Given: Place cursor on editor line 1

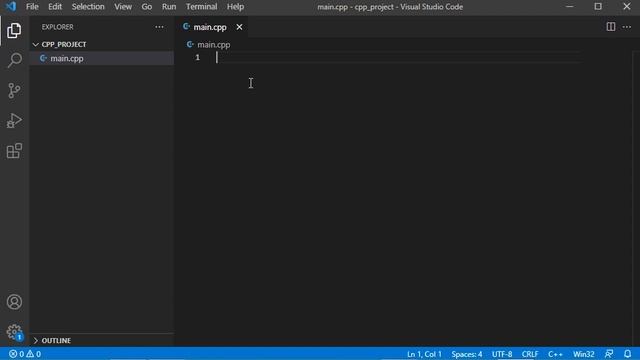Looking at the screenshot, I should (398, 58).
